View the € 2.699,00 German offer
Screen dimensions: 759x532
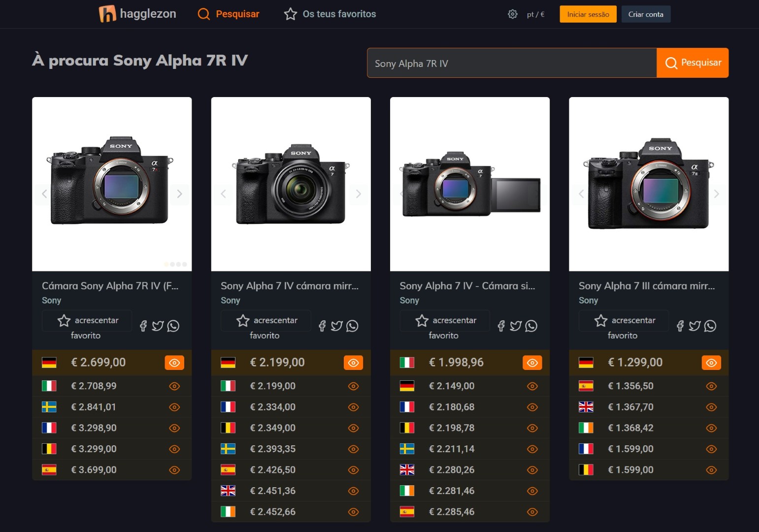click(174, 363)
